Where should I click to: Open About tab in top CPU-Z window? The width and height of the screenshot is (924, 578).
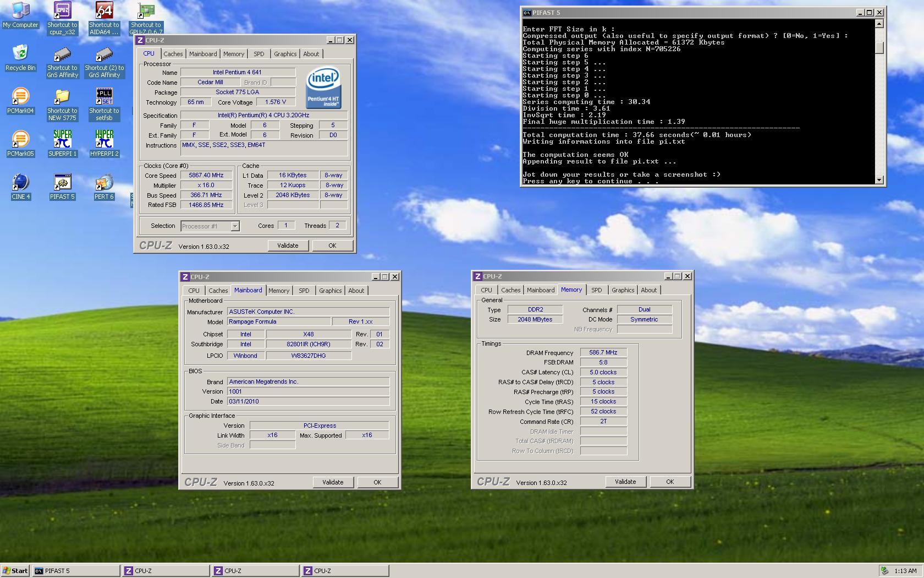tap(311, 54)
